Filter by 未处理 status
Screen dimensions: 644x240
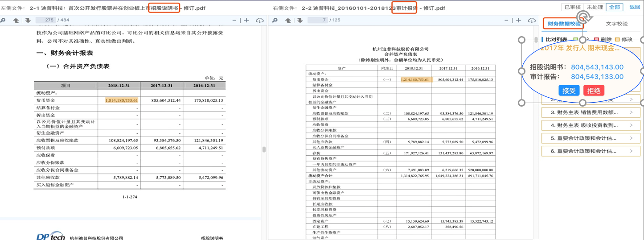tap(595, 7)
